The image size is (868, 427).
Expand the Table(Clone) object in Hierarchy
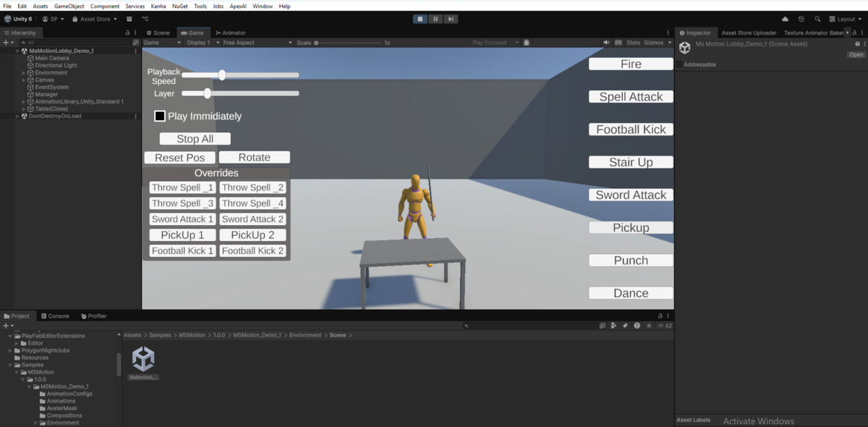(x=25, y=109)
